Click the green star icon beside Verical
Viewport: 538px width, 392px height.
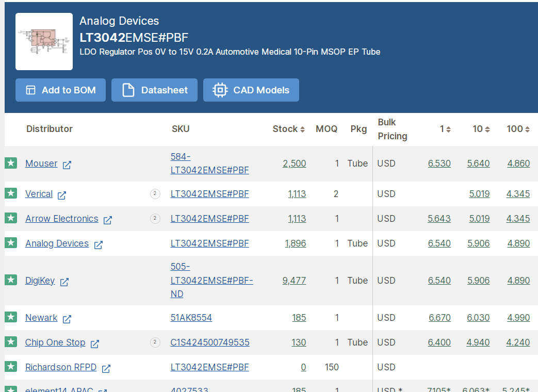pos(11,193)
